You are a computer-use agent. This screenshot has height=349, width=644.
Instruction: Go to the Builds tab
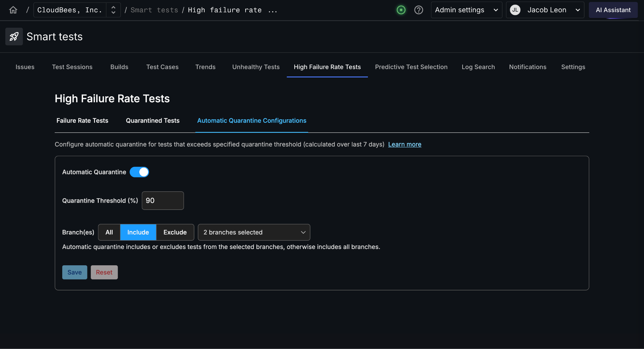(x=119, y=67)
